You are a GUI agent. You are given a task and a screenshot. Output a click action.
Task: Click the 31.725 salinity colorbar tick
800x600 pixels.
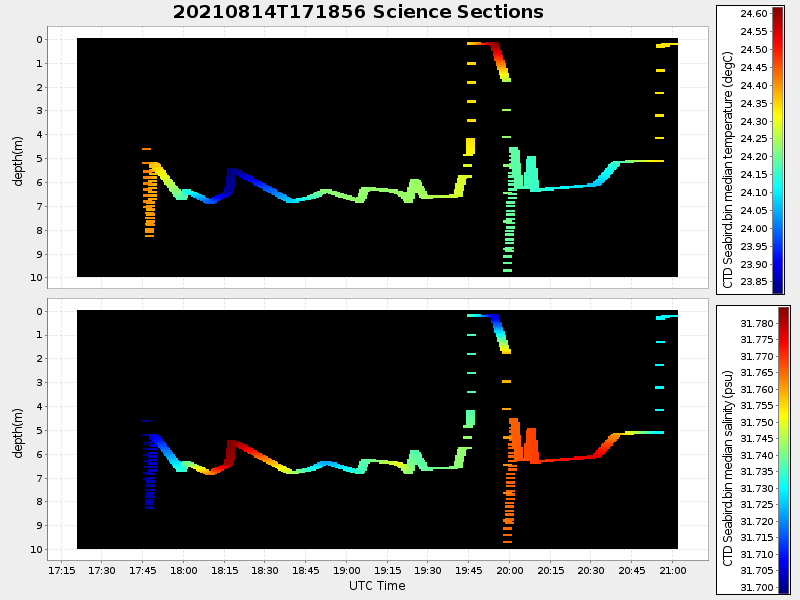[757, 505]
